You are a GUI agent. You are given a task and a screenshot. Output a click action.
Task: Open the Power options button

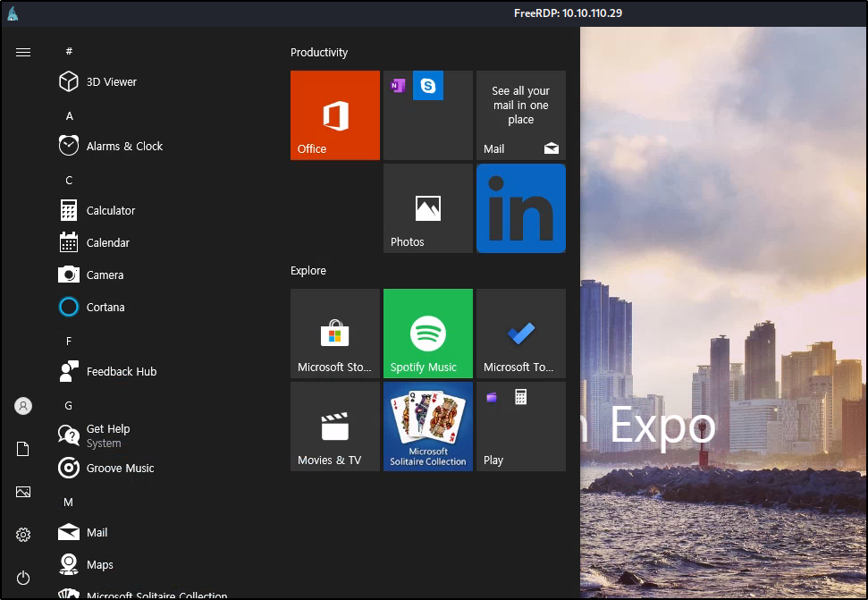coord(23,578)
